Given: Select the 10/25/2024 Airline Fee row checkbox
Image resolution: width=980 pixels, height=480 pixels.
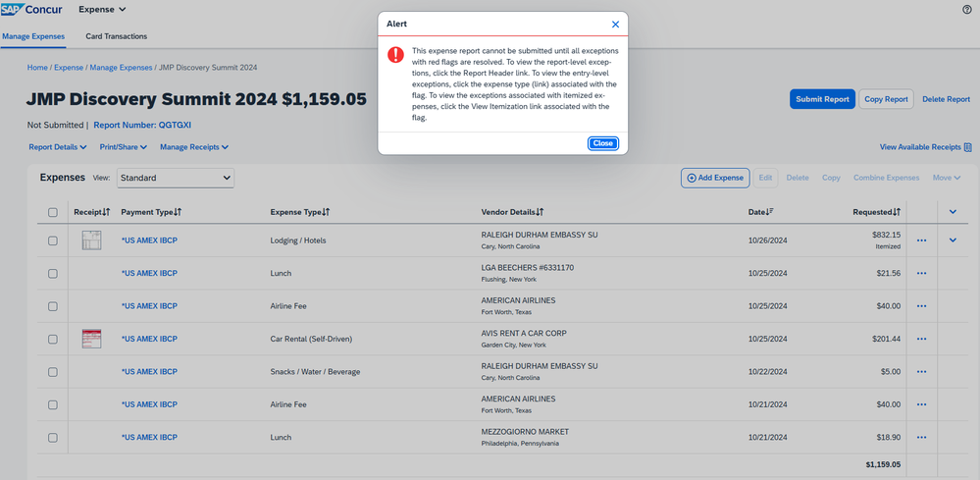Looking at the screenshot, I should pos(53,306).
